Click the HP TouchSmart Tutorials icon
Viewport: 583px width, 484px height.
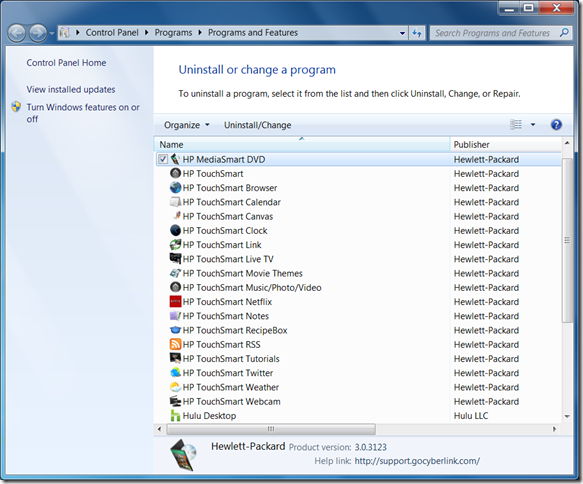tap(175, 358)
